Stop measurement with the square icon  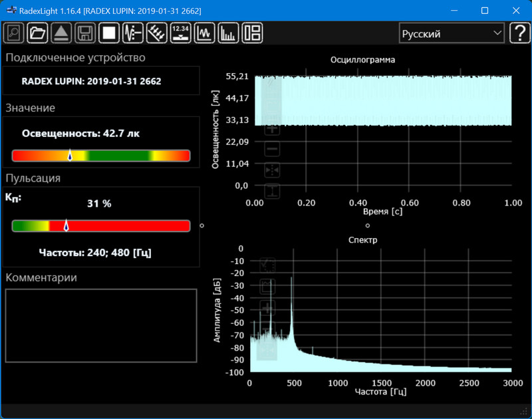[108, 33]
